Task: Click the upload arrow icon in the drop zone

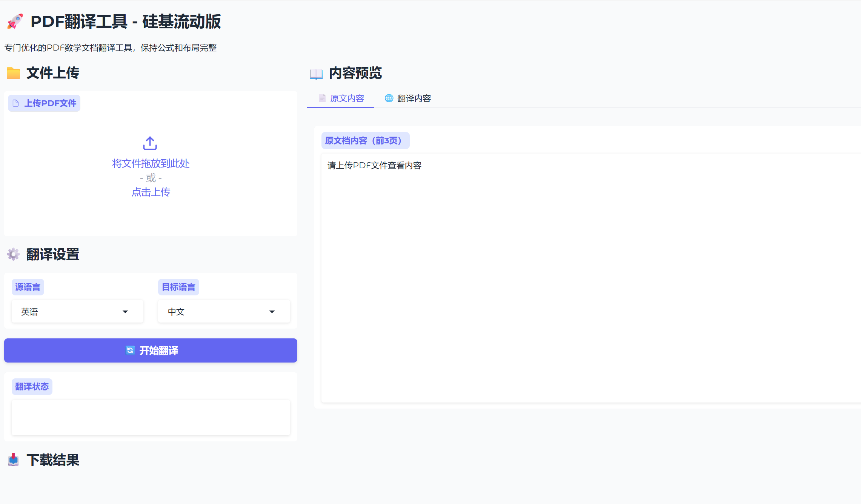Action: [x=150, y=143]
